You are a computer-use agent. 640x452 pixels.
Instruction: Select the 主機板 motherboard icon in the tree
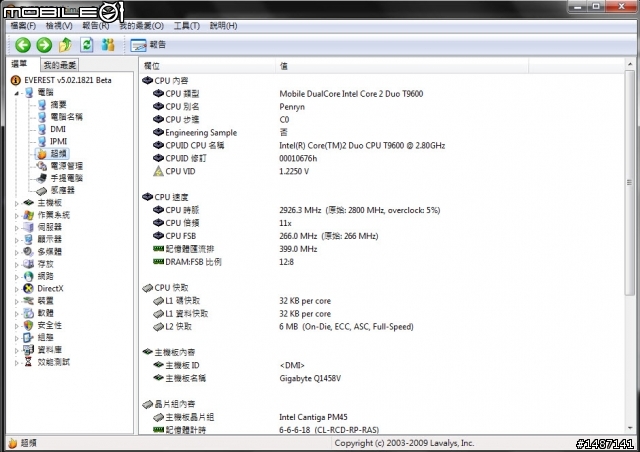tap(29, 203)
